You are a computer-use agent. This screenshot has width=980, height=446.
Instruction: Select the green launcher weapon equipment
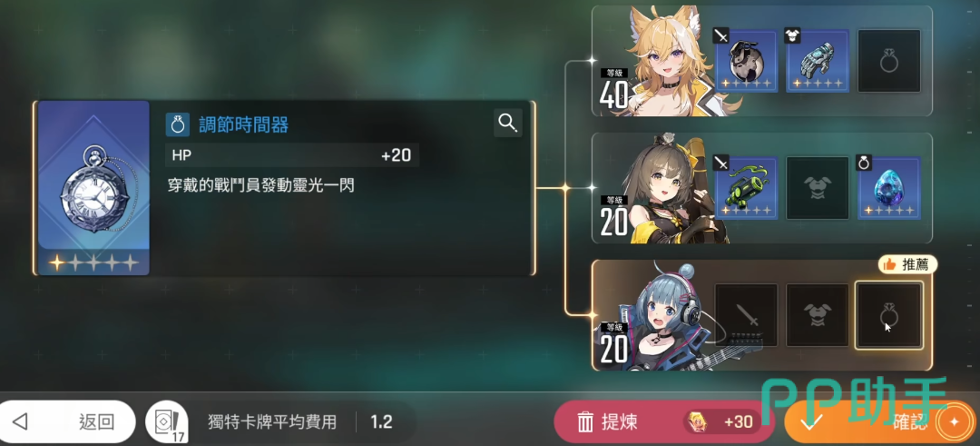coord(746,188)
